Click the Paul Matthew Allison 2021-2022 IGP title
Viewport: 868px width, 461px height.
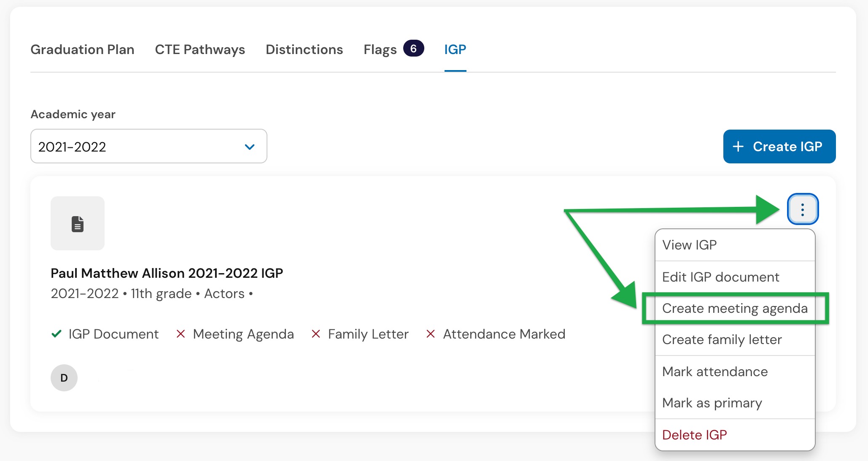pyautogui.click(x=167, y=273)
